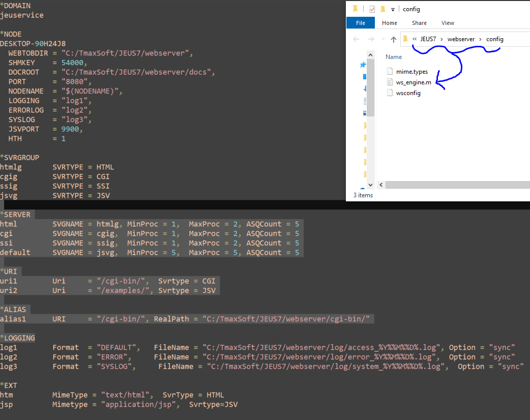Screen dimensions: 530x420
Task: Open the File tab in Explorer
Action: [x=361, y=23]
